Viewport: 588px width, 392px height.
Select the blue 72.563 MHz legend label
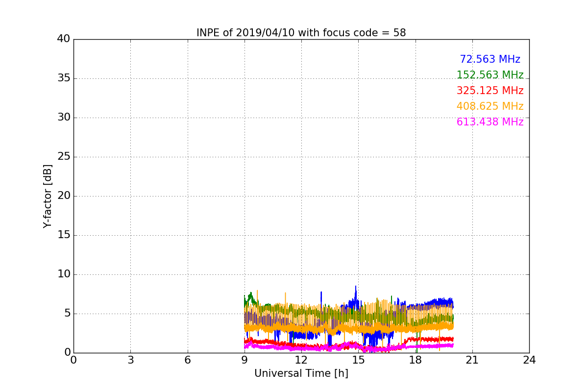[490, 59]
